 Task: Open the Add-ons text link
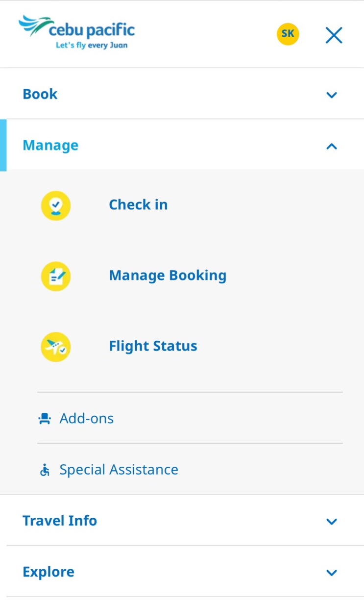coord(87,418)
